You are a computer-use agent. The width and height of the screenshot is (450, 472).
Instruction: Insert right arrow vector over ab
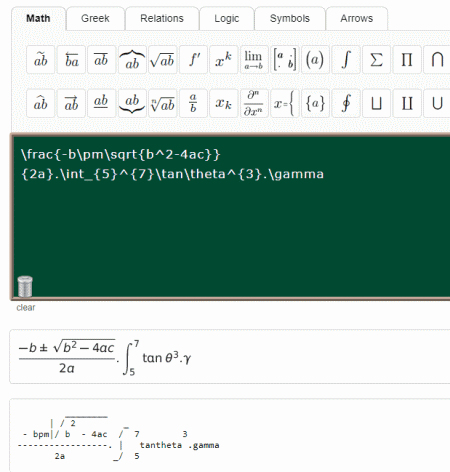coord(71,103)
